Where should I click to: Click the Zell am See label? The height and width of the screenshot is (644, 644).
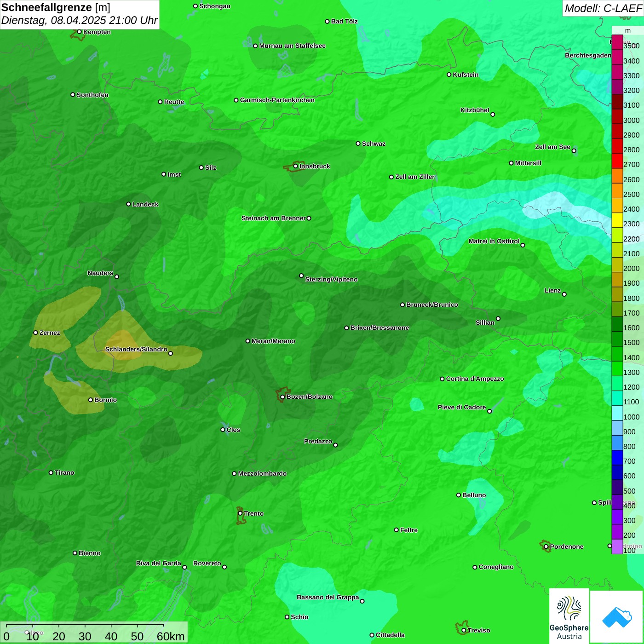(x=552, y=147)
